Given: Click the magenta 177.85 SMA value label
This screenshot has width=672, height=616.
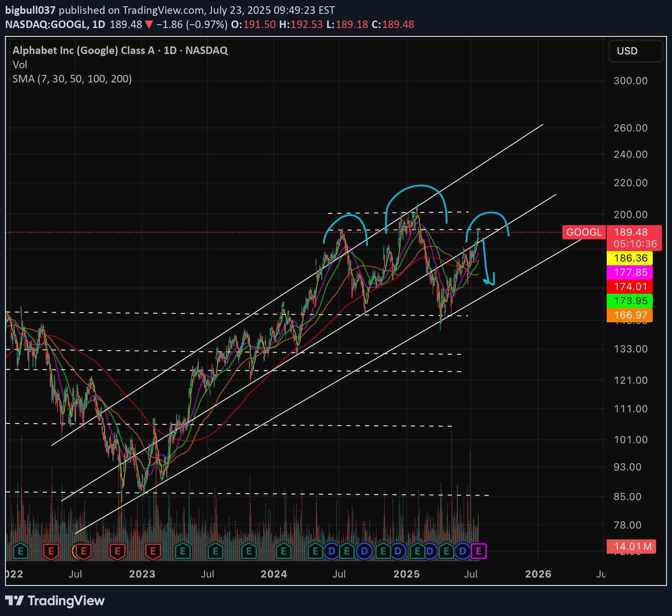Looking at the screenshot, I should (630, 272).
